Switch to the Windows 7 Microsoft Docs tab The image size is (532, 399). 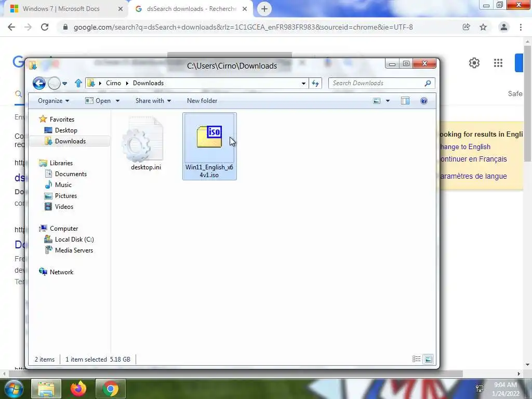coord(64,9)
